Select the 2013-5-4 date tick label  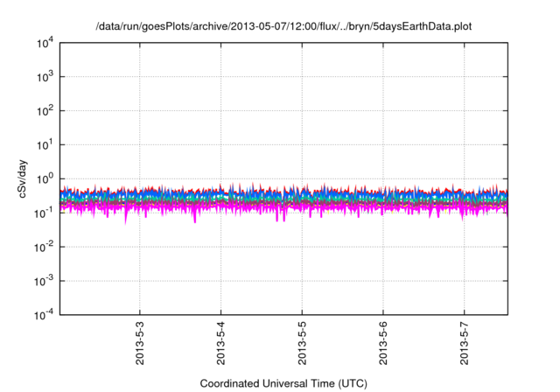[221, 346]
